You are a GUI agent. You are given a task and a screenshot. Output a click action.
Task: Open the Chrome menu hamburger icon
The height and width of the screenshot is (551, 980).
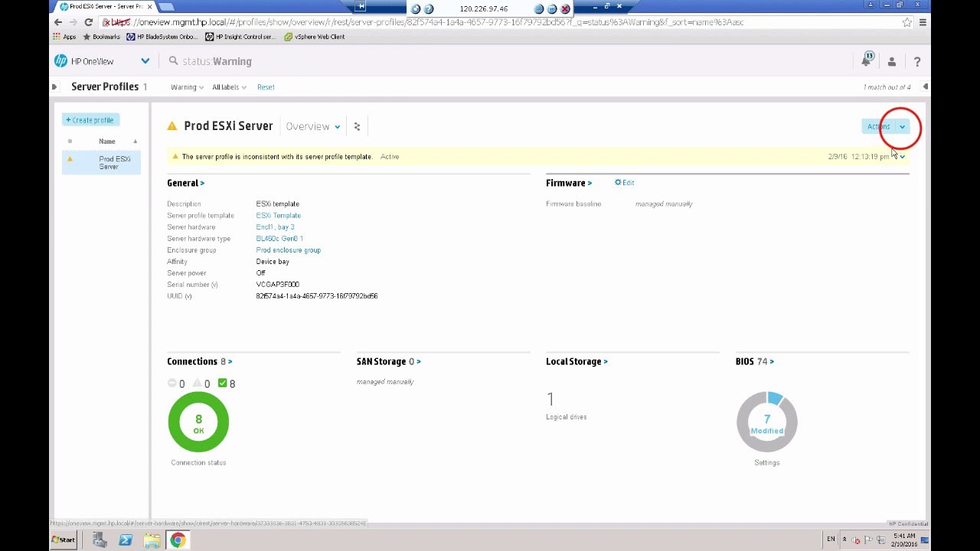923,22
